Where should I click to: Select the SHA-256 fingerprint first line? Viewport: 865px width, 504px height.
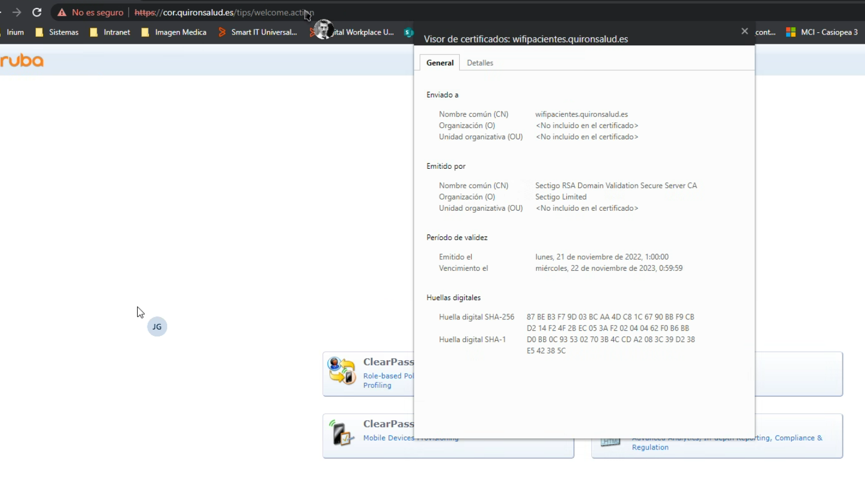pos(610,317)
